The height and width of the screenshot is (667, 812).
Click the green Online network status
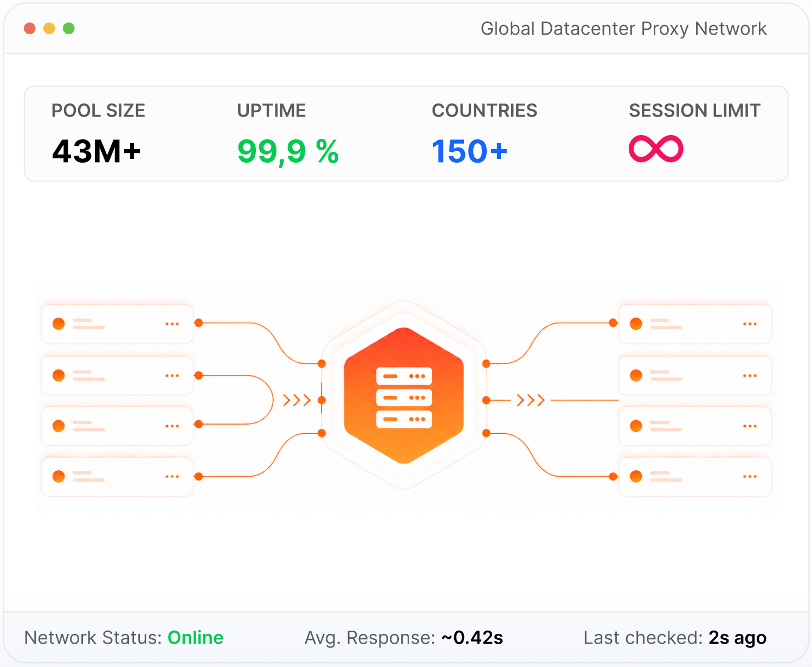pyautogui.click(x=196, y=638)
